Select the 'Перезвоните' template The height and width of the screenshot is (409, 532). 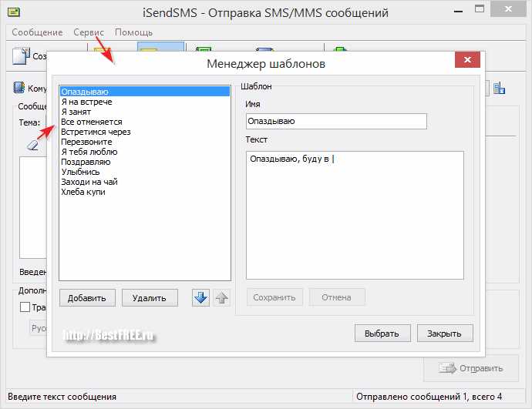click(145, 142)
